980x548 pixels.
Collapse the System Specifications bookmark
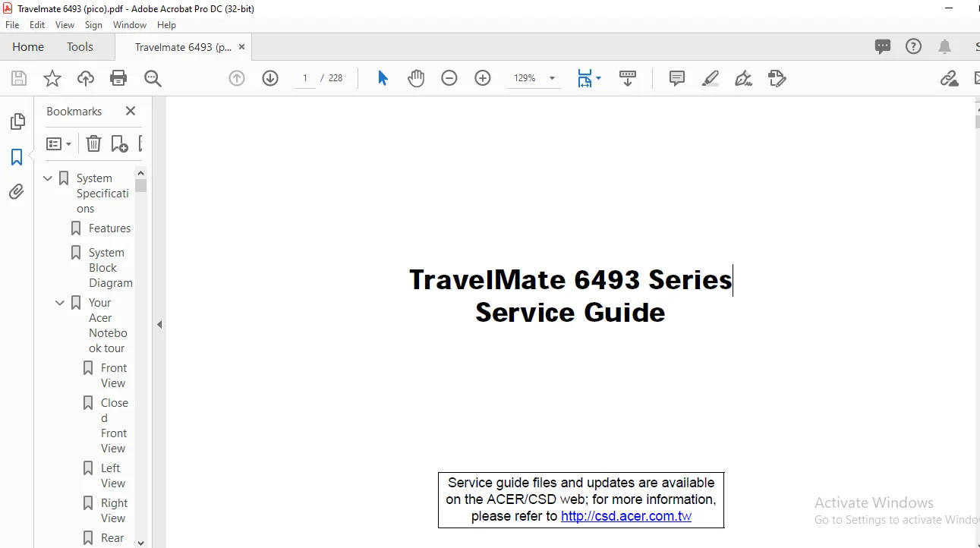click(x=49, y=178)
